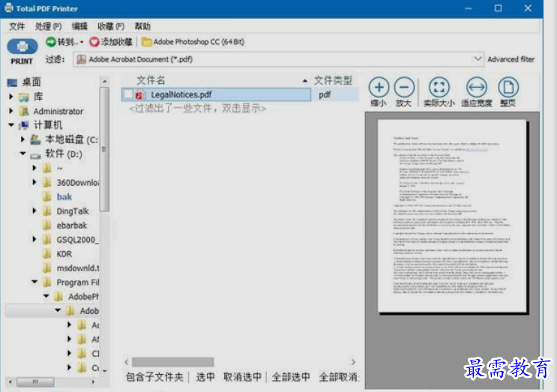Click the filtered-files notice text row

point(197,108)
